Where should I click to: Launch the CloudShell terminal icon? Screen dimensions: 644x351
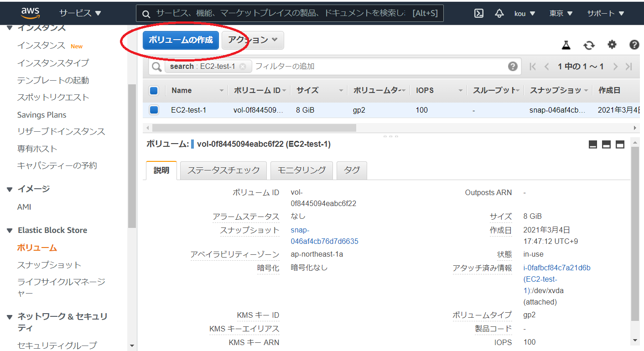coord(479,13)
